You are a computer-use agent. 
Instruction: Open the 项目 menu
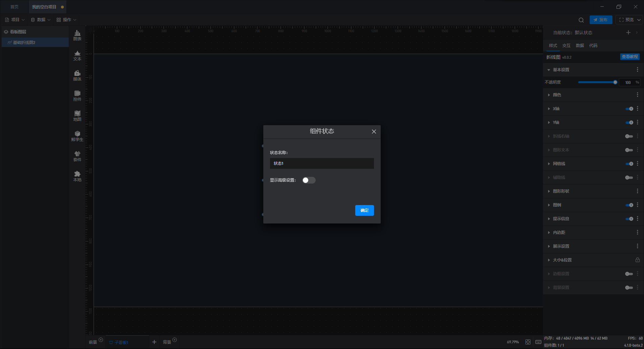tap(15, 20)
